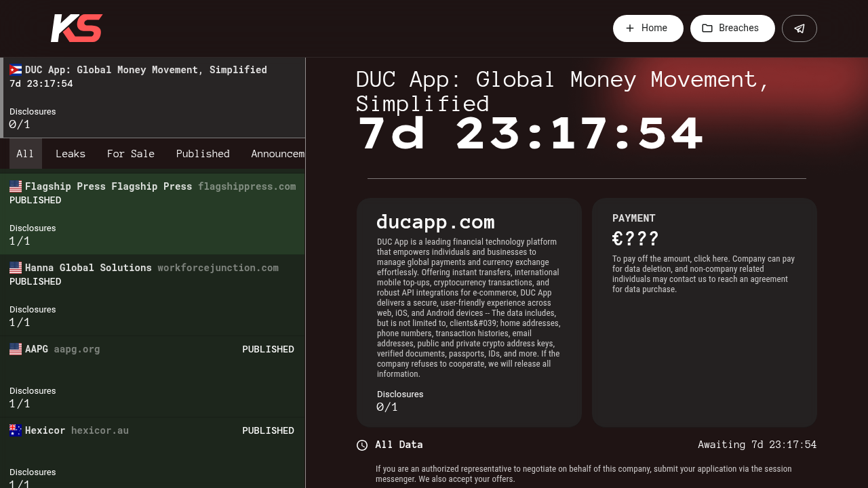868x488 pixels.
Task: Click the flagshippress.com domain text
Action: click(x=247, y=186)
